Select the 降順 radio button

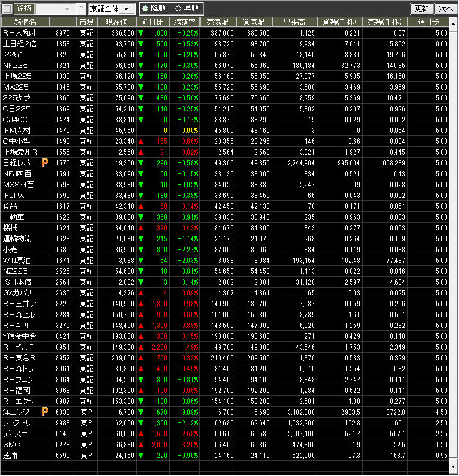tap(145, 9)
